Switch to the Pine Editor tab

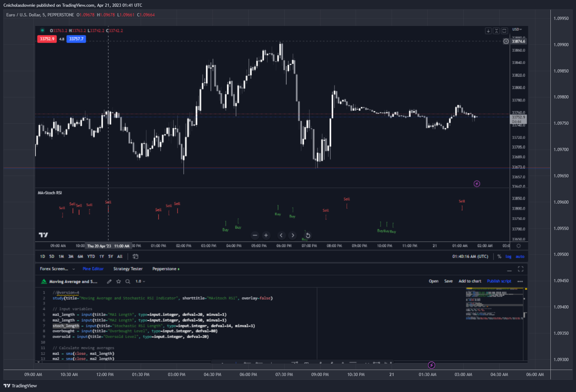[93, 269]
